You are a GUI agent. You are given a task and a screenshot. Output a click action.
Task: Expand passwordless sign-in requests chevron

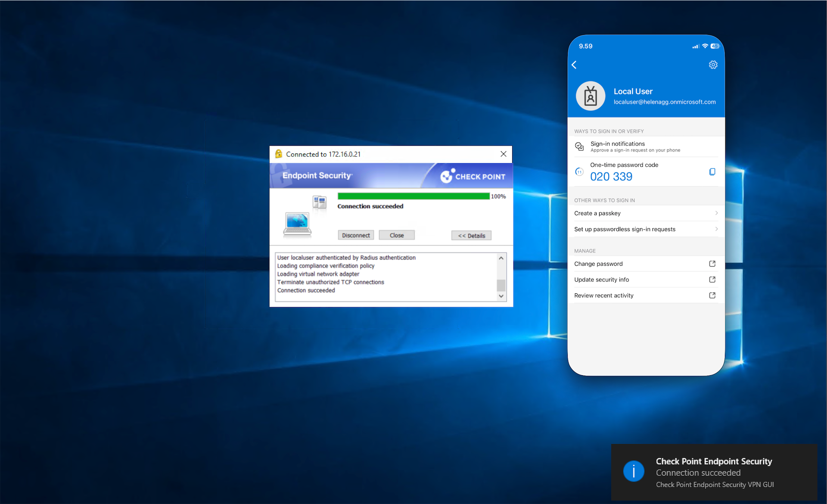coord(716,229)
